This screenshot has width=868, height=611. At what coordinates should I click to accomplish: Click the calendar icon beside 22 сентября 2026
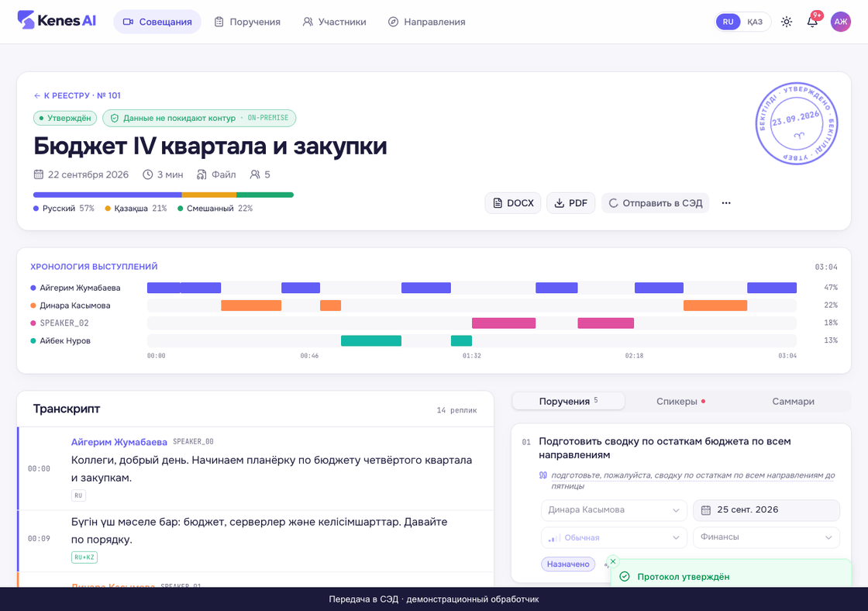tap(38, 174)
